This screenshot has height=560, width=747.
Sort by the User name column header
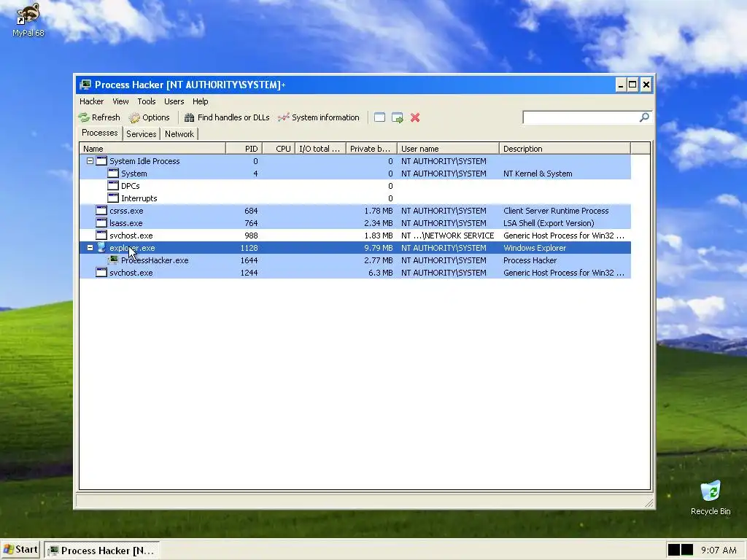(x=449, y=149)
